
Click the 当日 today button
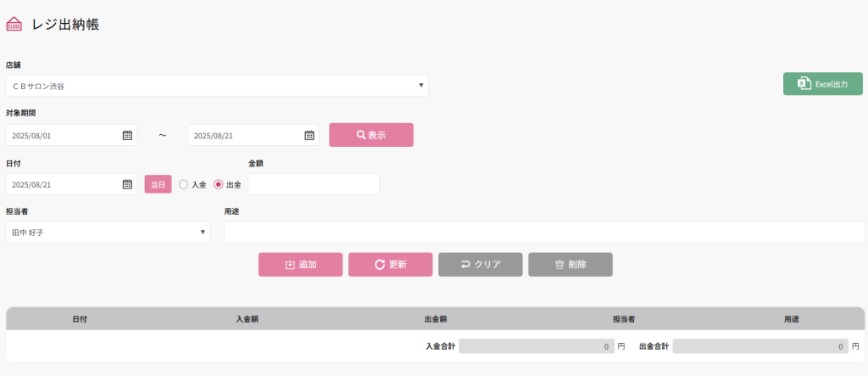tap(158, 184)
